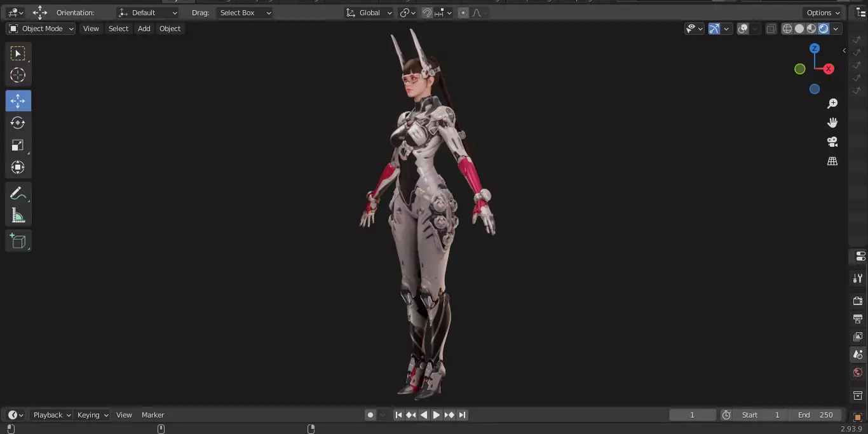868x434 pixels.
Task: Open the 3D viewport editor type menu
Action: click(x=15, y=13)
